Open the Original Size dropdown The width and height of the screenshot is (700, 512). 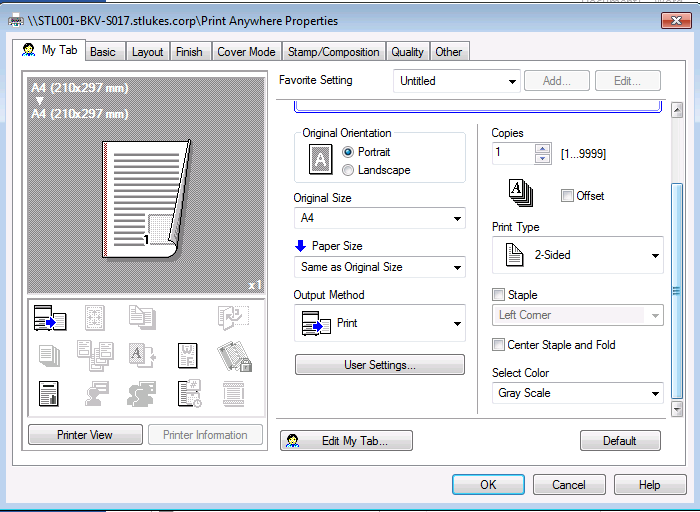click(379, 218)
